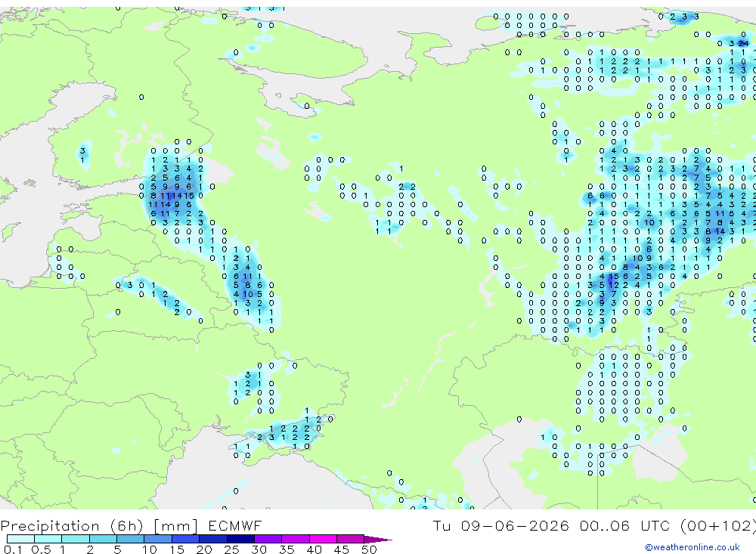Click the date '09-06-2026' text
This screenshot has width=756, height=554.
point(515,526)
